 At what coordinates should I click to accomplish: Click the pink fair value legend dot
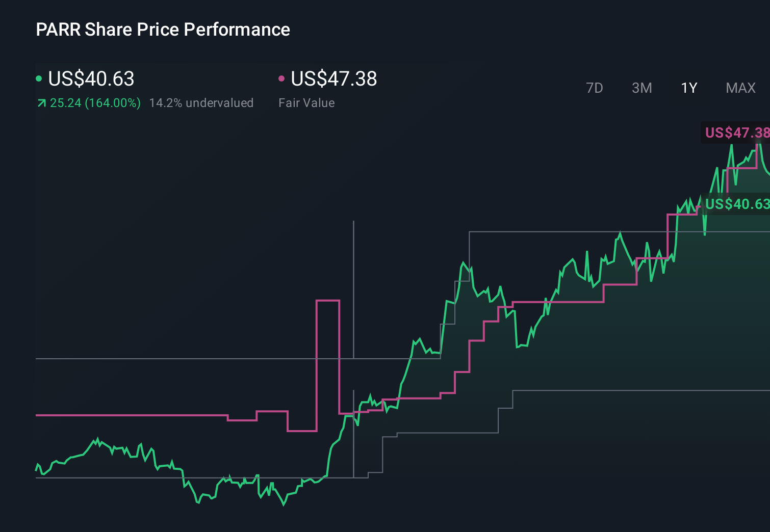281,78
